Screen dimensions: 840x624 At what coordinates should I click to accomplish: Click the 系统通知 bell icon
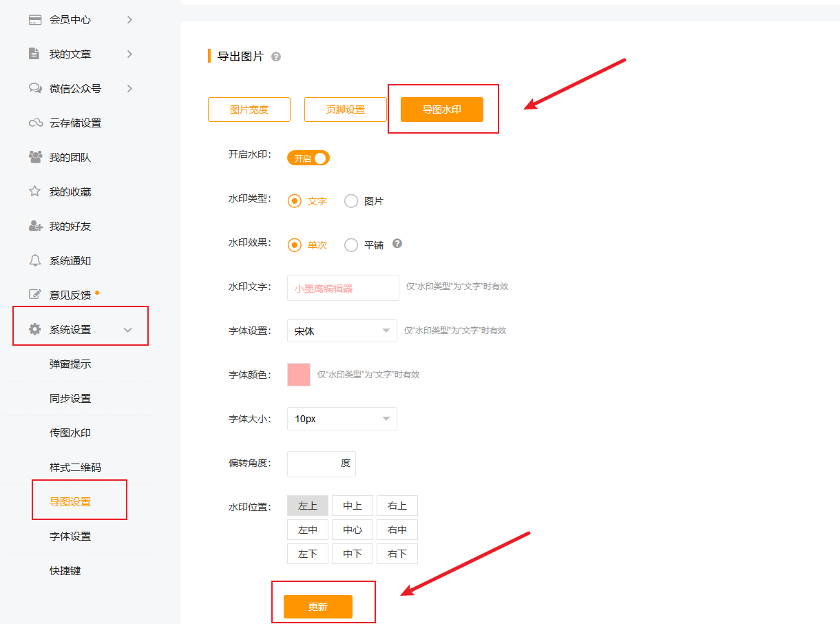coord(34,260)
